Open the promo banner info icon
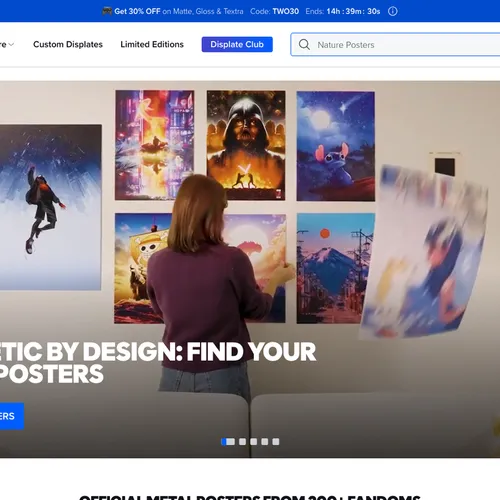 (393, 11)
